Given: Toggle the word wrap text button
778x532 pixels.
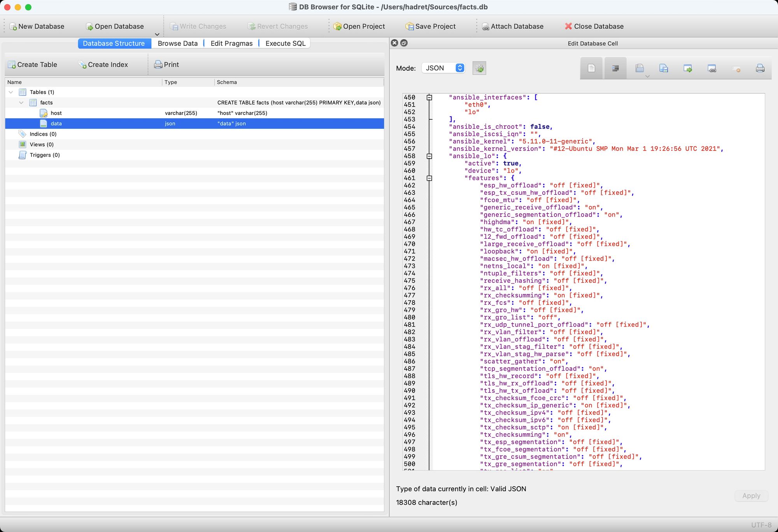Looking at the screenshot, I should (591, 68).
